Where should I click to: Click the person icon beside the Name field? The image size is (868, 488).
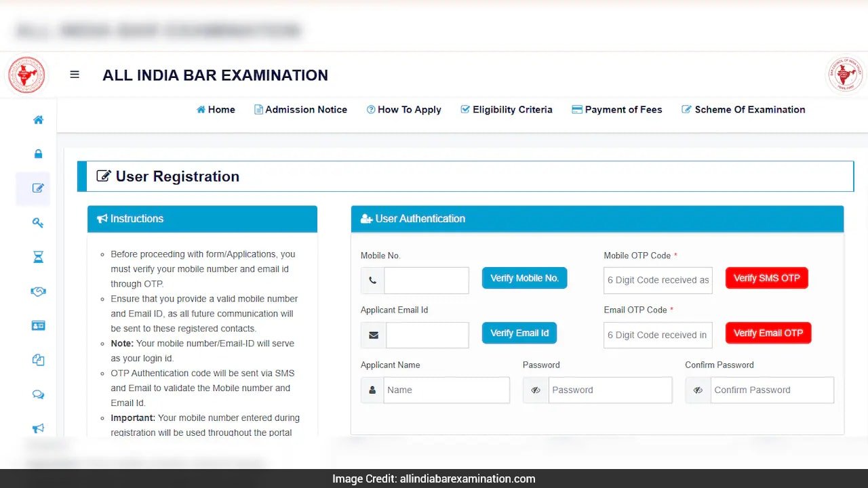click(372, 390)
